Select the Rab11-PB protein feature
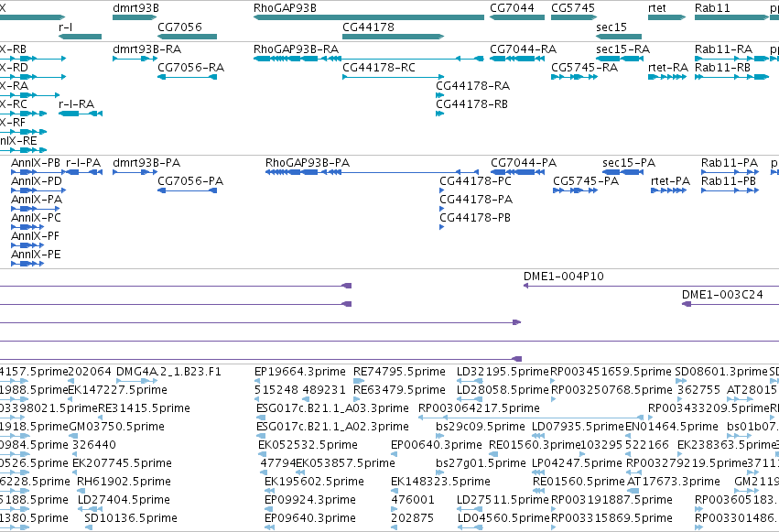The height and width of the screenshot is (532, 779). point(730,190)
